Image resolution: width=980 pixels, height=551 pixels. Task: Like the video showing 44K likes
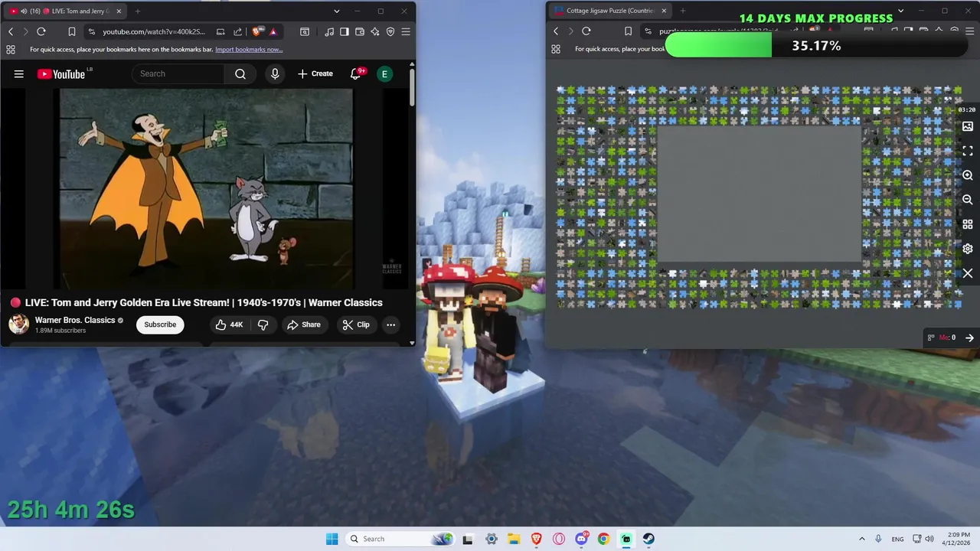click(229, 324)
